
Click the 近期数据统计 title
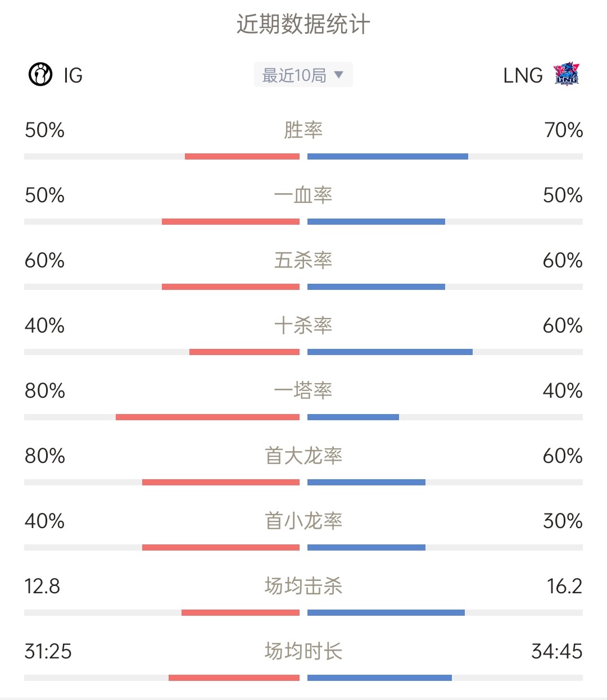303,24
